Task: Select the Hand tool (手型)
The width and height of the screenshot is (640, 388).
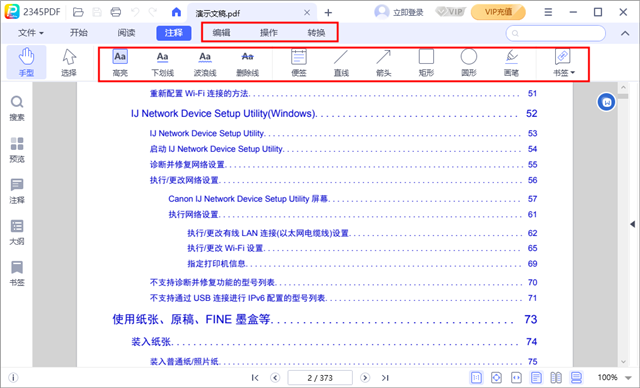Action: coord(26,62)
